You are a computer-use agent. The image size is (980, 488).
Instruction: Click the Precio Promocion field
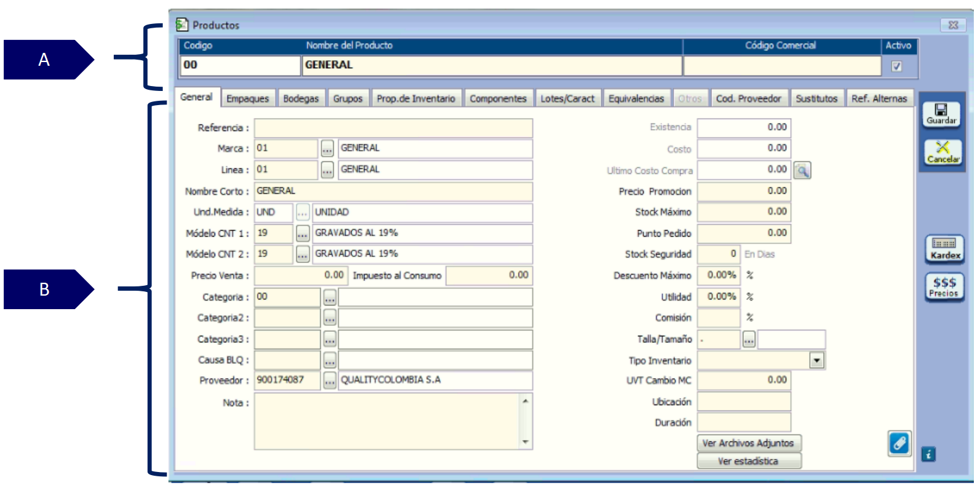click(744, 191)
